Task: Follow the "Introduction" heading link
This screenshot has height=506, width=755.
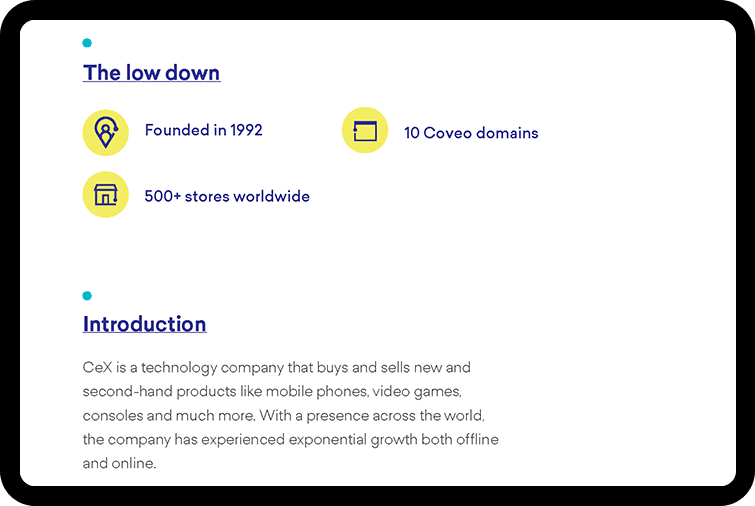Action: tap(144, 324)
